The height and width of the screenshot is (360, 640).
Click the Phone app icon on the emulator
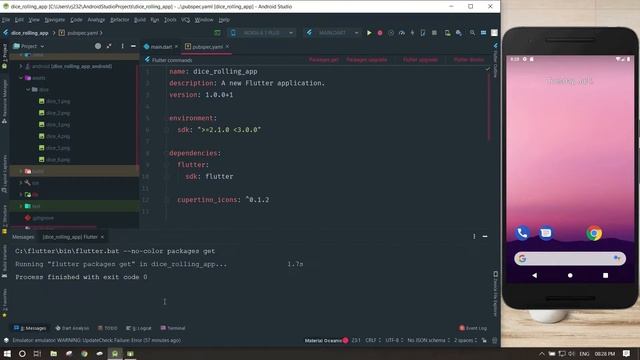pos(522,233)
